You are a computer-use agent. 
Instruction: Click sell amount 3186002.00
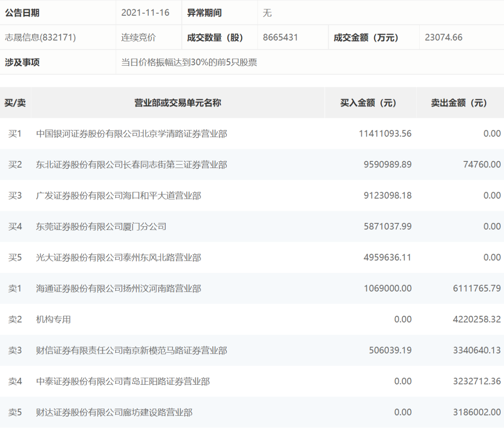477,412
